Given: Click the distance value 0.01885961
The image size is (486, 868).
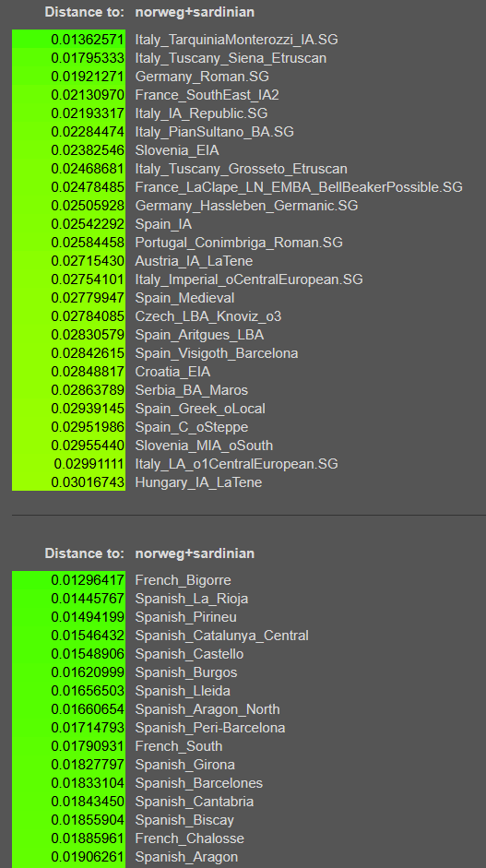Looking at the screenshot, I should click(88, 838).
